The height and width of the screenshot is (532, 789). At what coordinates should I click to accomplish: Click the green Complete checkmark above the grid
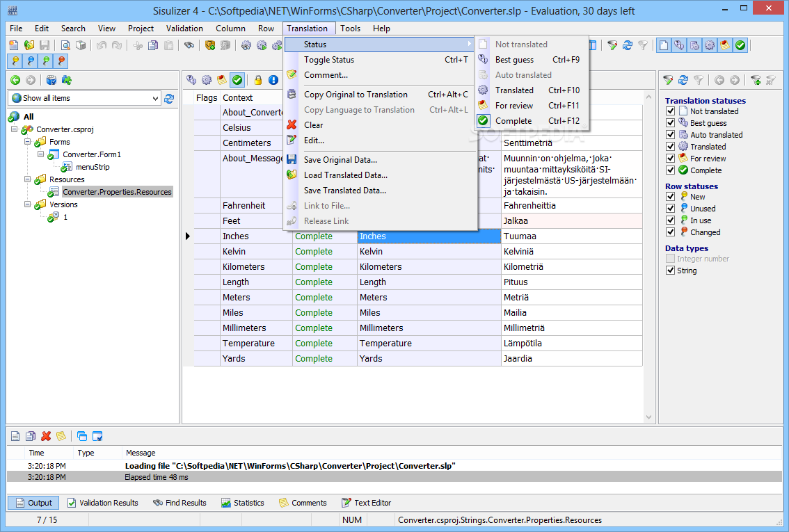coord(237,80)
